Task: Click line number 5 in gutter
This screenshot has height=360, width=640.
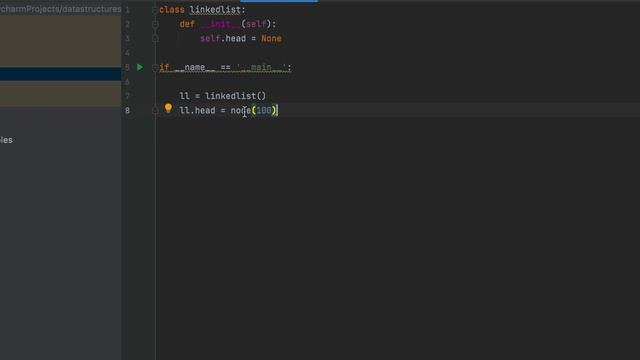Action: (x=127, y=67)
